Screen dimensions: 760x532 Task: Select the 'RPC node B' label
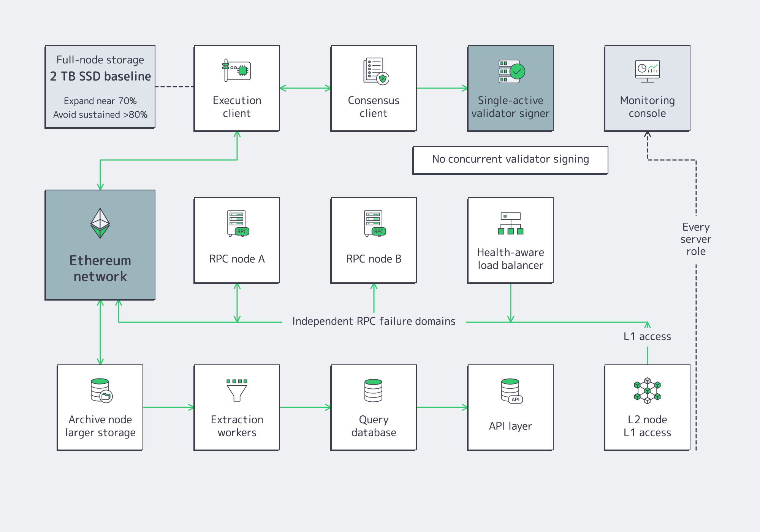tap(374, 259)
